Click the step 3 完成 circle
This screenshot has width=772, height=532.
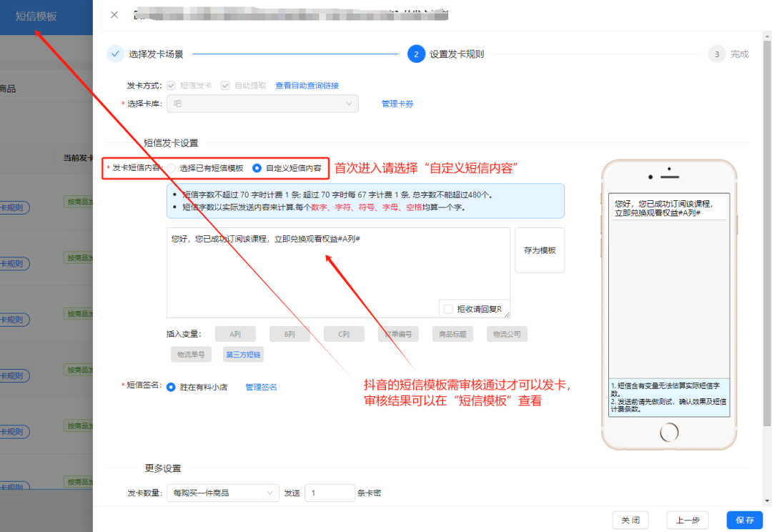click(x=717, y=54)
